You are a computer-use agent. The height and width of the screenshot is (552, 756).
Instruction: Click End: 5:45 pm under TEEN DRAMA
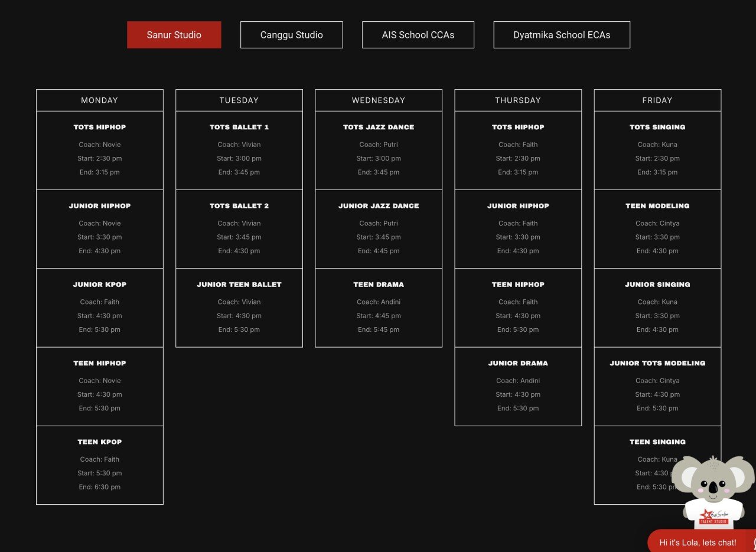(379, 329)
